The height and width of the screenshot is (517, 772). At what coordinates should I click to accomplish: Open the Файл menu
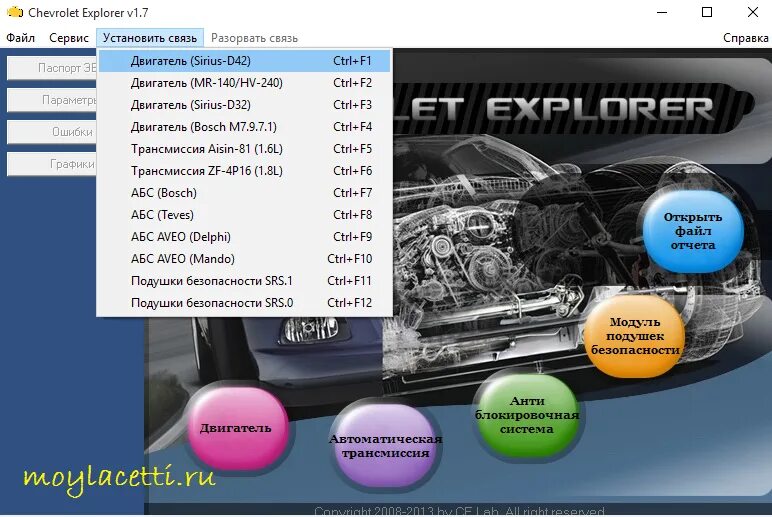coord(20,38)
